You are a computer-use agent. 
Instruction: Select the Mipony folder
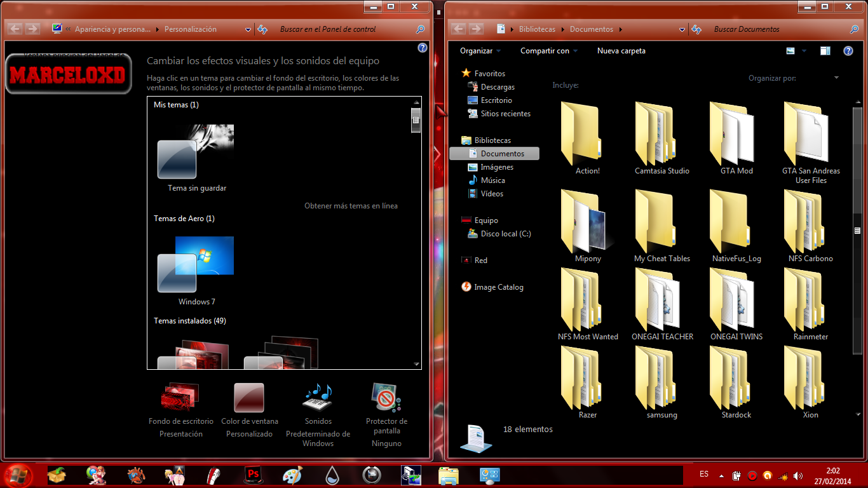[x=588, y=226]
